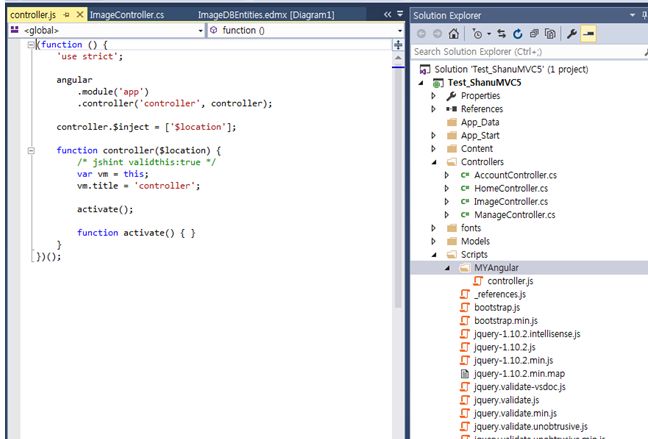
Task: Select _references.js file
Action: point(500,294)
